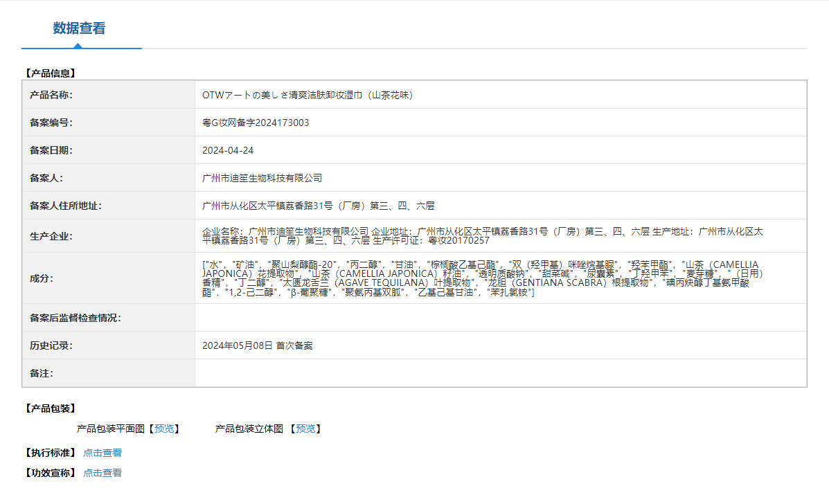Click 生产企业 details text with 企业名称
The width and height of the screenshot is (829, 504).
[x=483, y=236]
